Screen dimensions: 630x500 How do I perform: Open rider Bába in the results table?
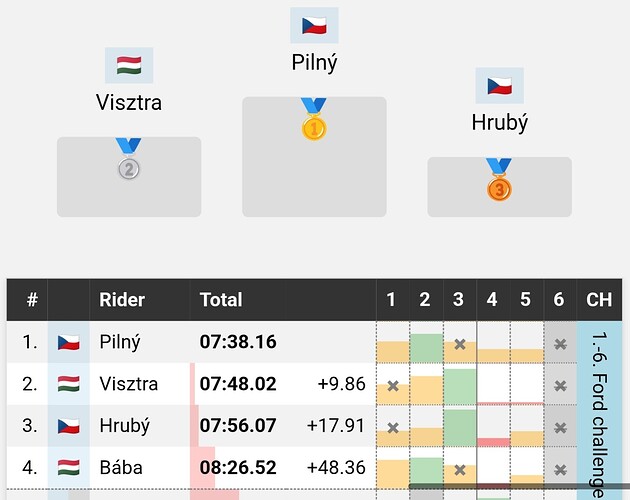pos(121,468)
